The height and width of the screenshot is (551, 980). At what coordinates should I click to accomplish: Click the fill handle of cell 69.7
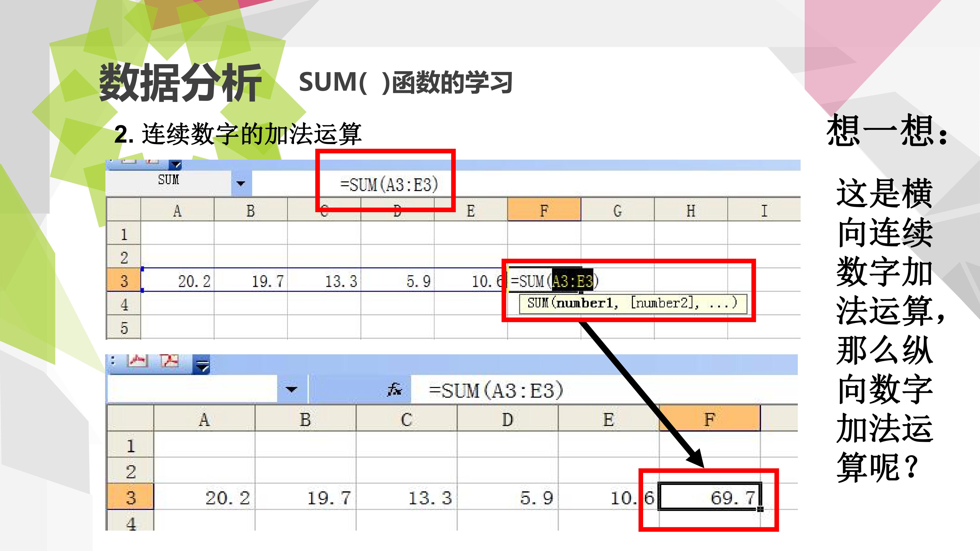coord(760,509)
